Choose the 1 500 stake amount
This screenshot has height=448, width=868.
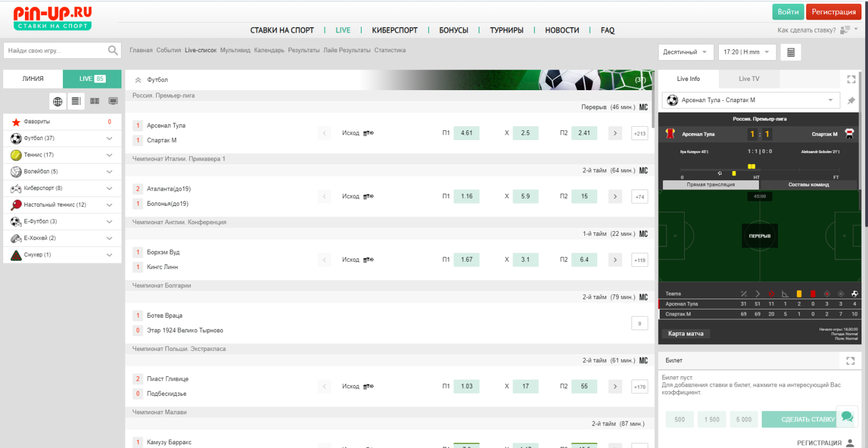coord(712,420)
